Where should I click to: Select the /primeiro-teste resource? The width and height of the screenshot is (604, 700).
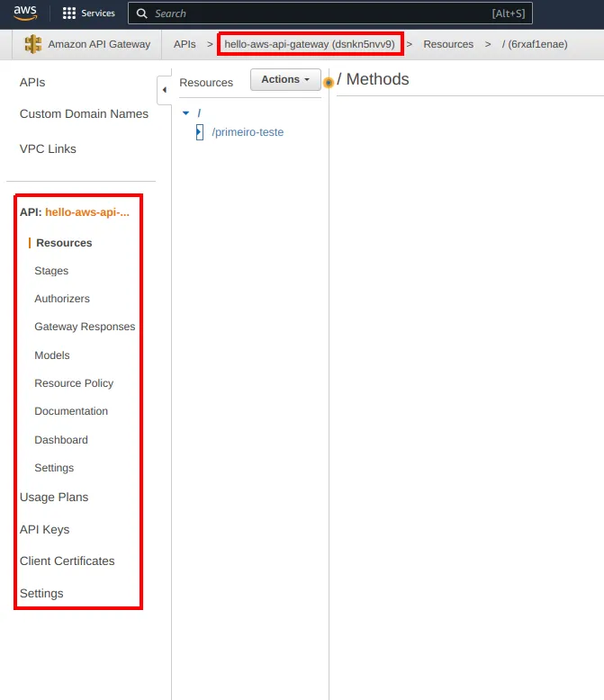coord(248,132)
